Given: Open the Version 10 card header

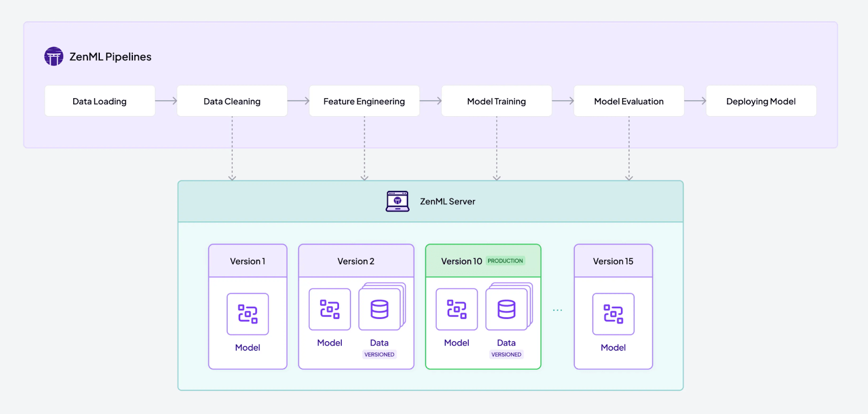Looking at the screenshot, I should tap(483, 261).
